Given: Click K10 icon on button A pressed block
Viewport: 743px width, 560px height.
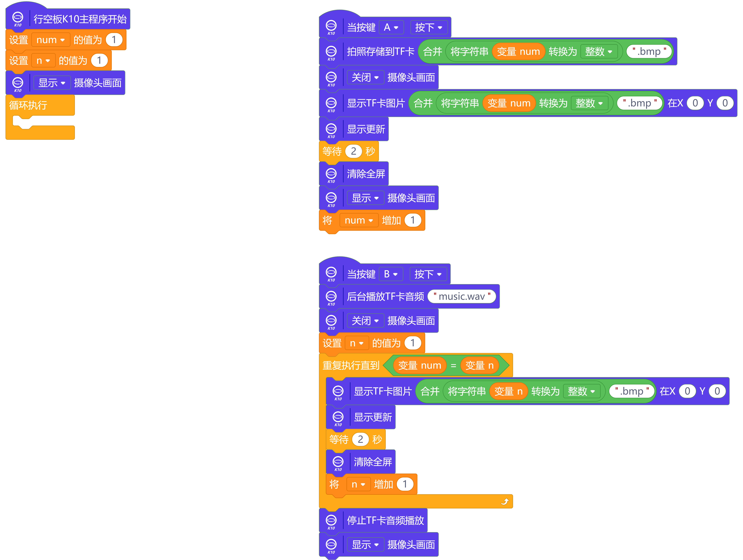Looking at the screenshot, I should [331, 27].
